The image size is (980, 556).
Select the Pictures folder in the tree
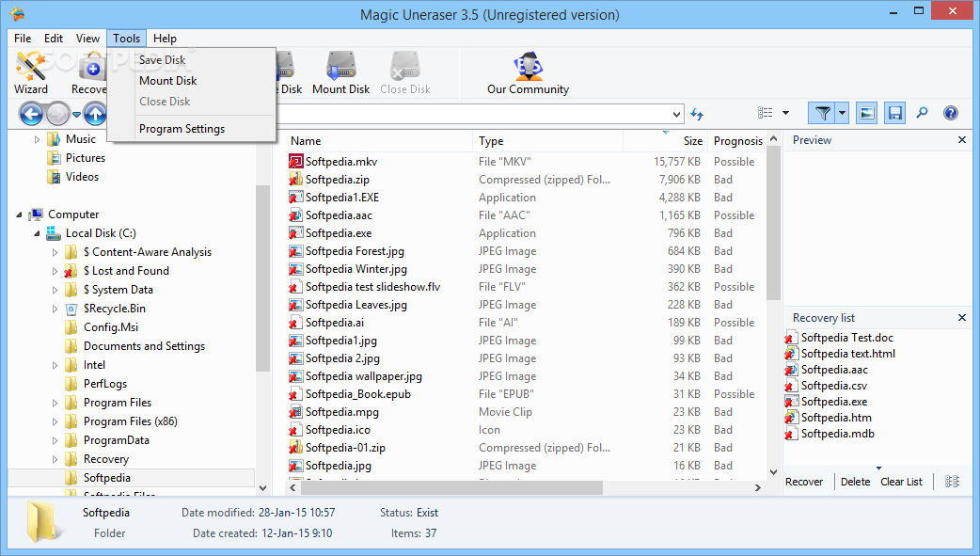tap(86, 158)
